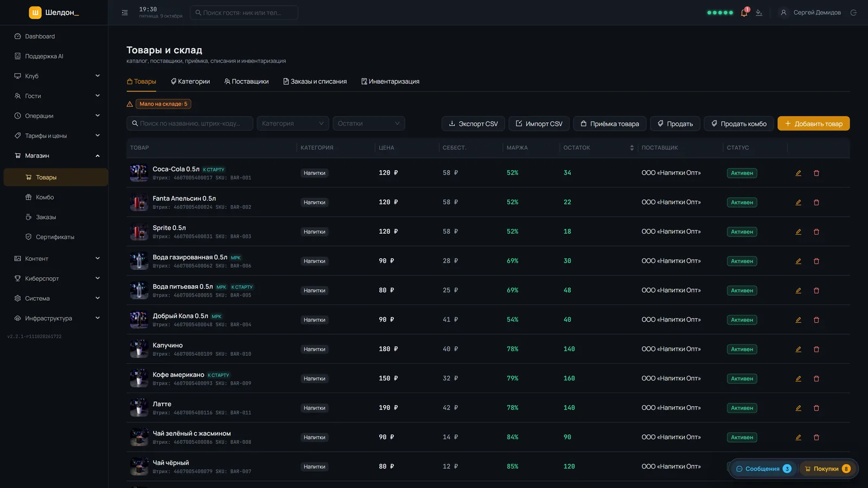The height and width of the screenshot is (488, 868).
Task: Click the logout icon next to Сергей Демидов
Action: click(x=853, y=12)
